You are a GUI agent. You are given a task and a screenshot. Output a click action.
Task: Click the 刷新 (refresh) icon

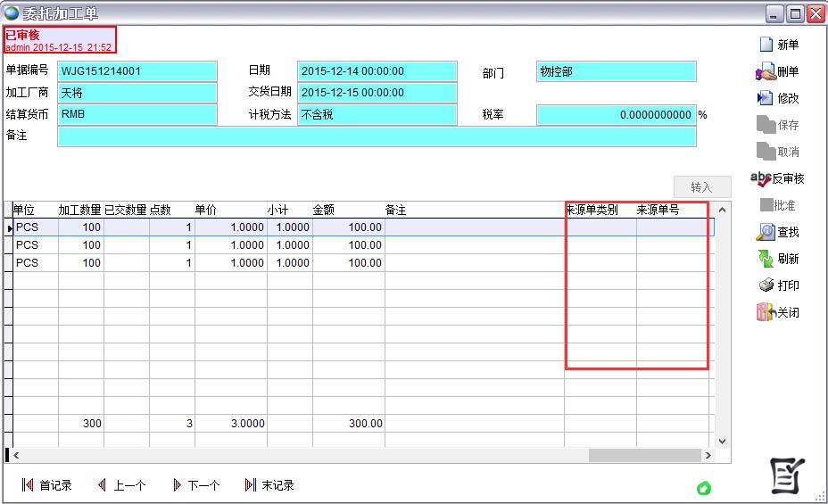(766, 259)
